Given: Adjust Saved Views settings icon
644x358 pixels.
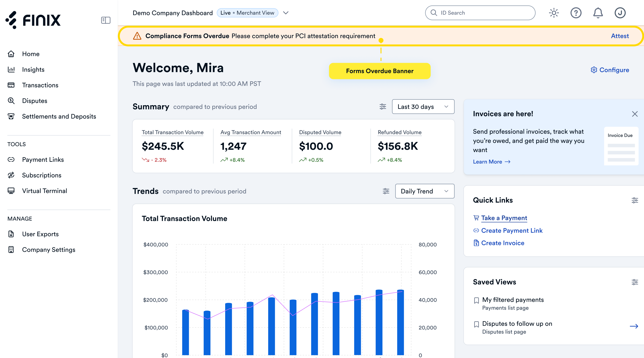Looking at the screenshot, I should click(x=635, y=282).
